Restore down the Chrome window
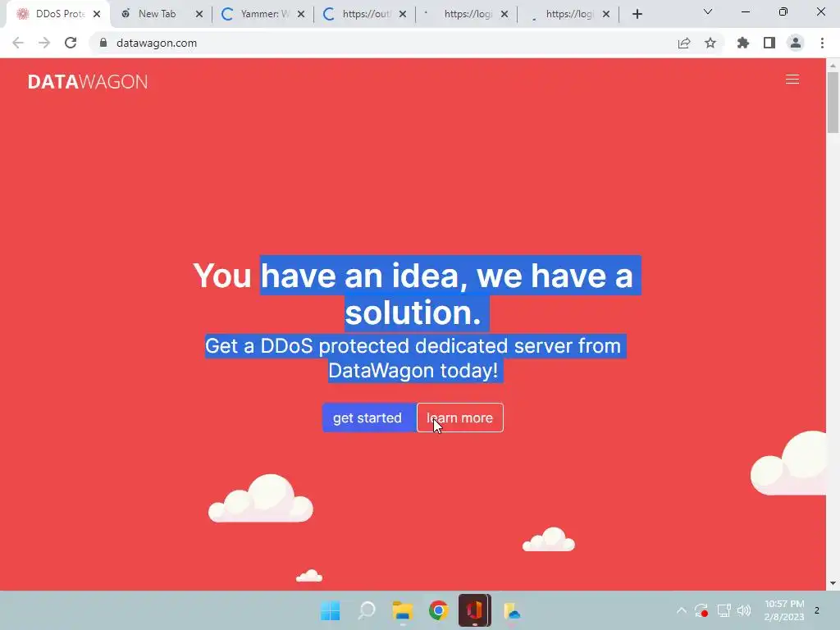840x630 pixels. 783,11
